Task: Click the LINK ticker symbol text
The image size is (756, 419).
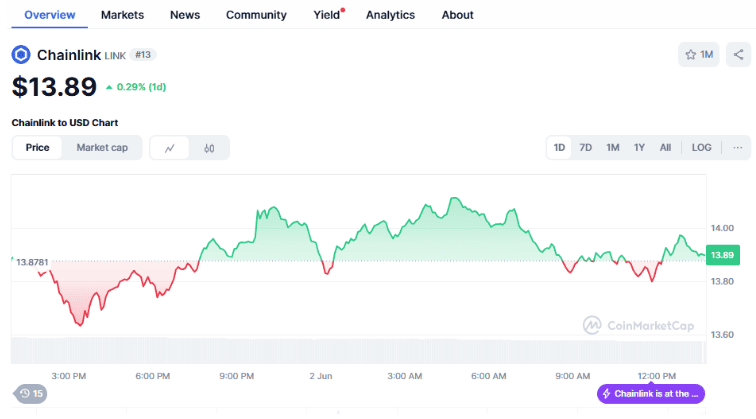Action: pos(115,56)
